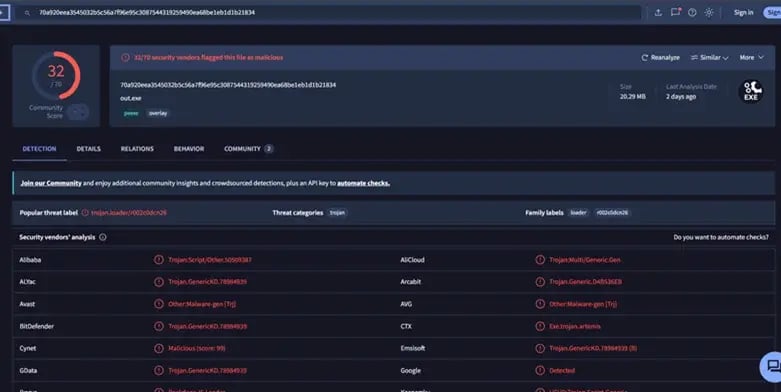Click the Reanalyze button
This screenshot has width=781, height=392.
click(x=660, y=58)
